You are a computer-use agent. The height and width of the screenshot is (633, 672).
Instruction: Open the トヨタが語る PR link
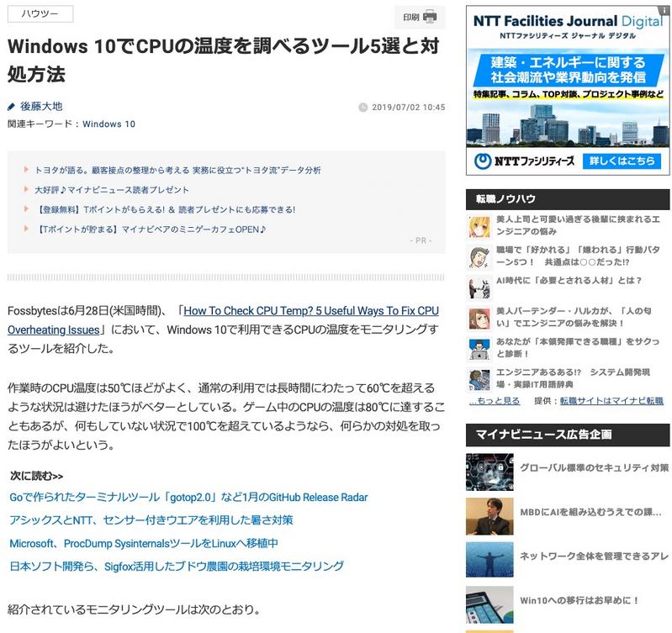(x=177, y=170)
